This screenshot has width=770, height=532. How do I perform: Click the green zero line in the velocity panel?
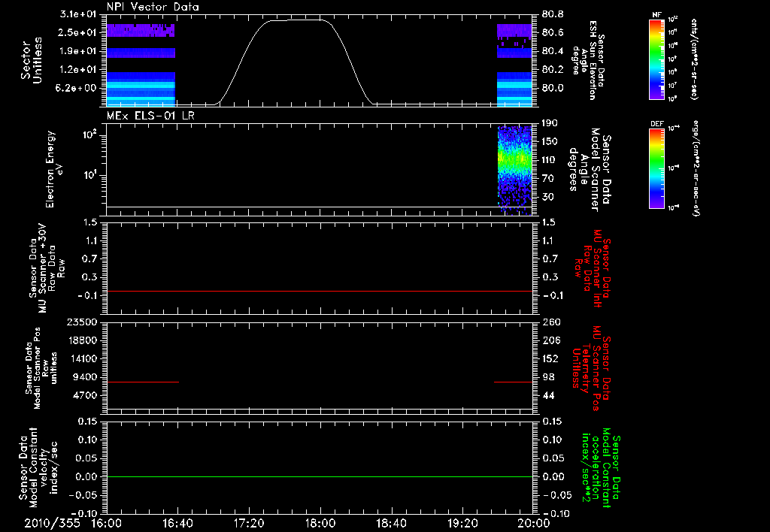click(x=320, y=477)
